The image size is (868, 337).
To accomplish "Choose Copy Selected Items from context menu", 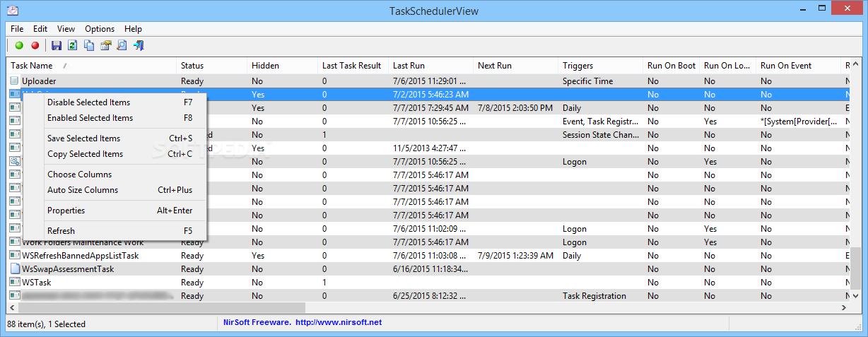I will 85,154.
